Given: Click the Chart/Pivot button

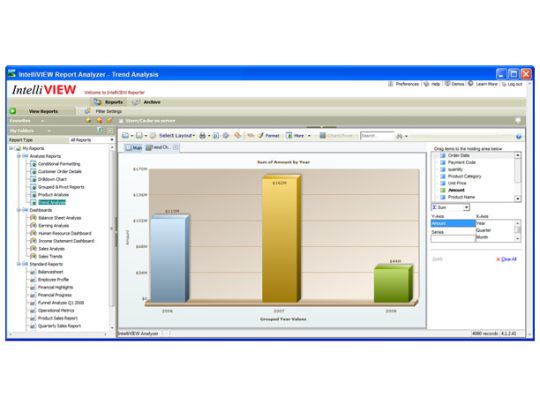Looking at the screenshot, I should point(336,136).
